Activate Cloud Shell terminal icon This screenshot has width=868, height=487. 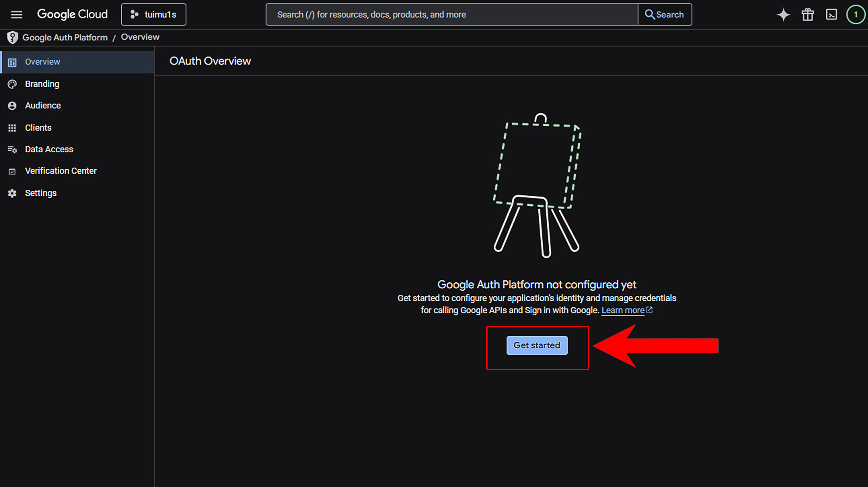tap(831, 14)
